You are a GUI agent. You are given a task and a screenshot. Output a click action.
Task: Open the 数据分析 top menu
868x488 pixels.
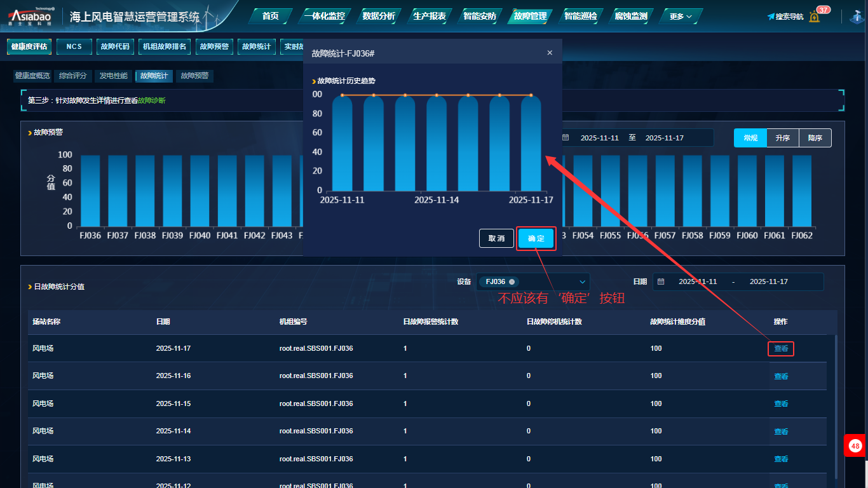[x=379, y=16]
